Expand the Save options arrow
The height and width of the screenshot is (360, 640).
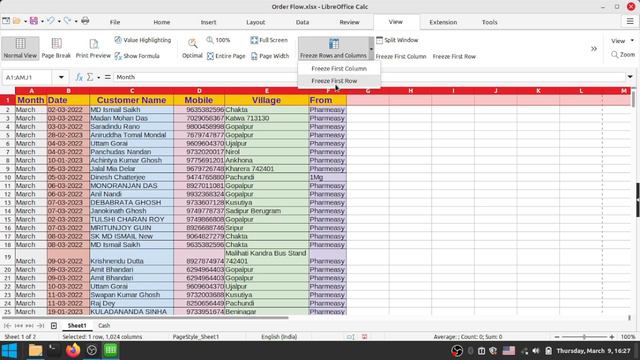tap(42, 21)
